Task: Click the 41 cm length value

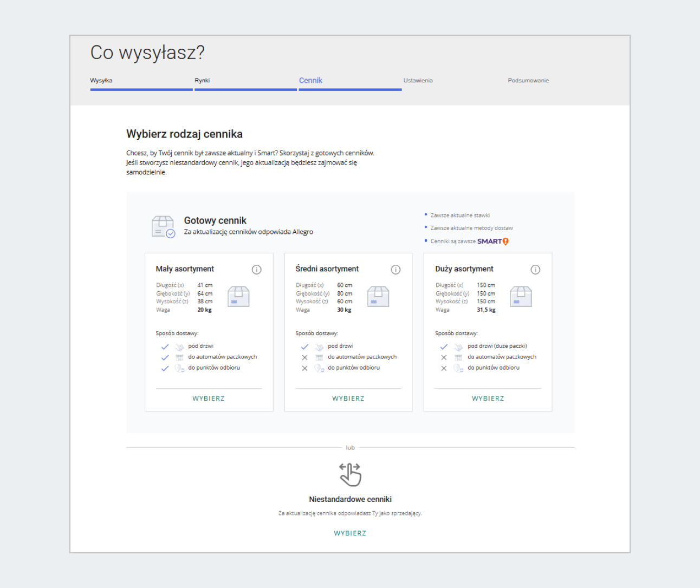Action: tap(205, 285)
